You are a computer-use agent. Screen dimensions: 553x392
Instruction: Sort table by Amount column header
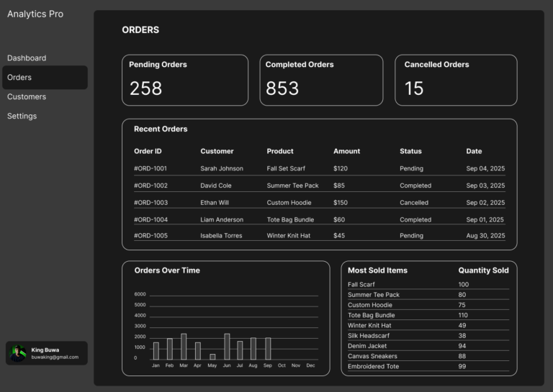(x=346, y=151)
